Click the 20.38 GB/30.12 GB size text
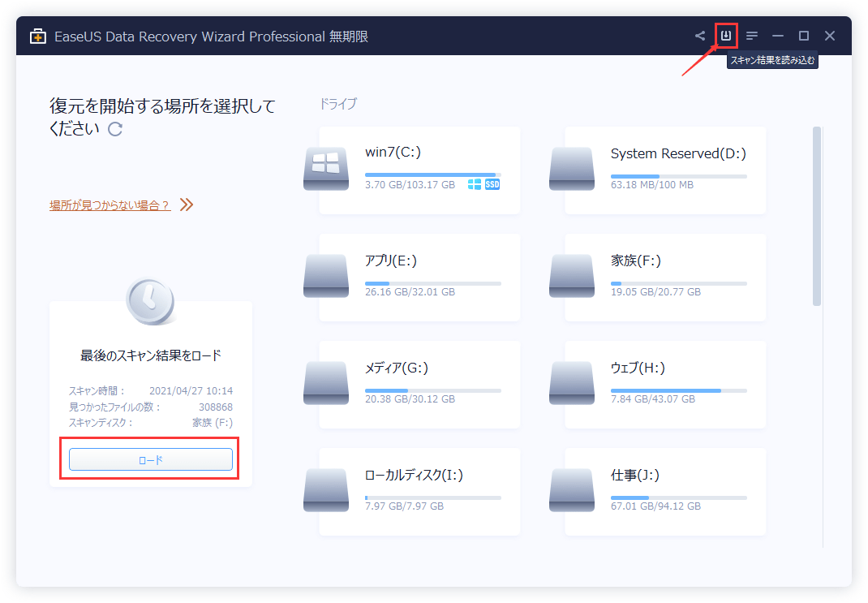 point(410,399)
